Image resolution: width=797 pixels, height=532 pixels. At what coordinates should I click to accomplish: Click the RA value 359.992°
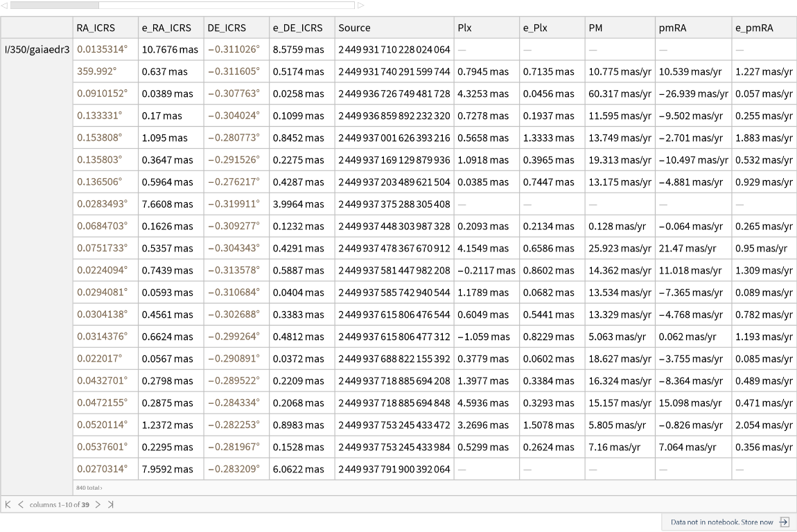(x=96, y=71)
